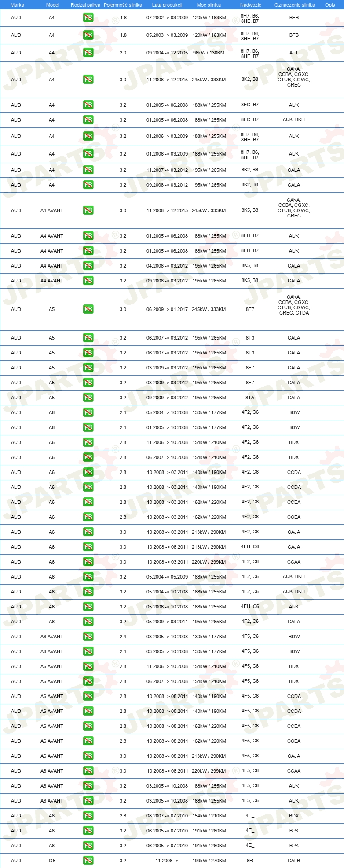Click the Pojemność silnika column header
This screenshot has height=868, width=344.
click(x=123, y=5)
